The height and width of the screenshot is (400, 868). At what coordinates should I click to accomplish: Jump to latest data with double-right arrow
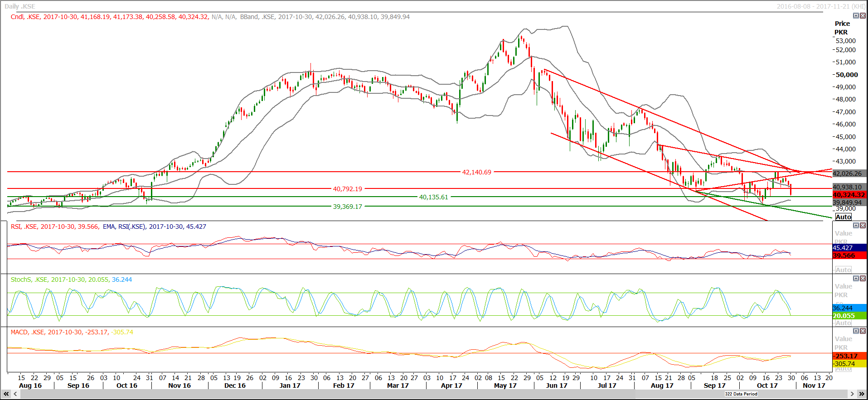point(862,394)
